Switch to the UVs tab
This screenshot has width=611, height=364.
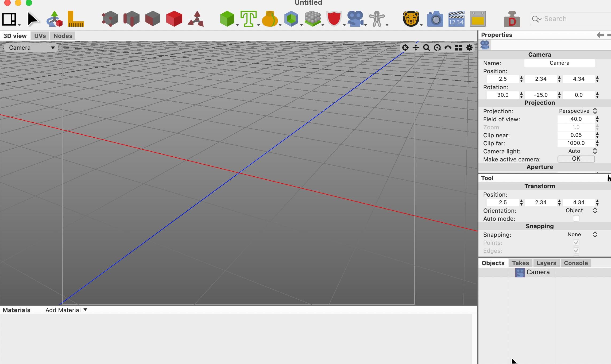[40, 36]
